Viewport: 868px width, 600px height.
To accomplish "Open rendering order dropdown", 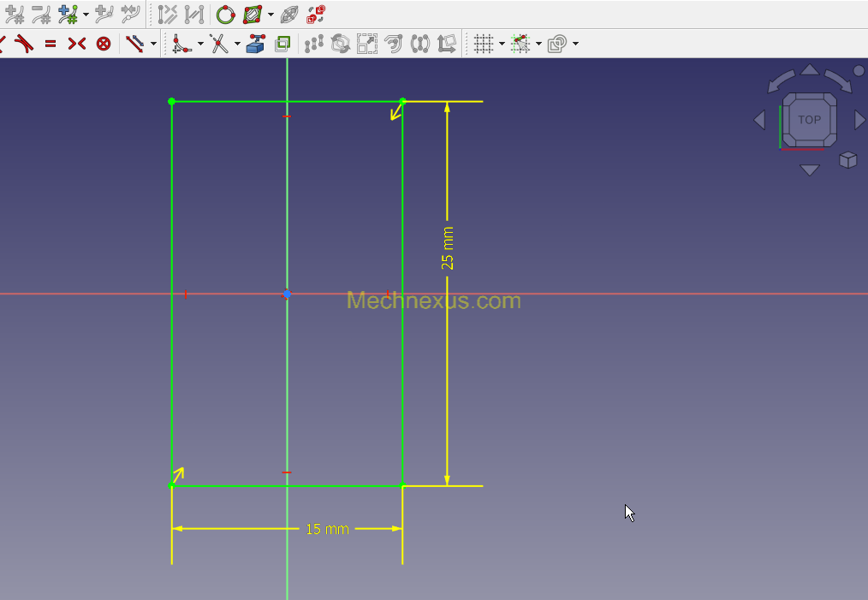I will 576,43.
